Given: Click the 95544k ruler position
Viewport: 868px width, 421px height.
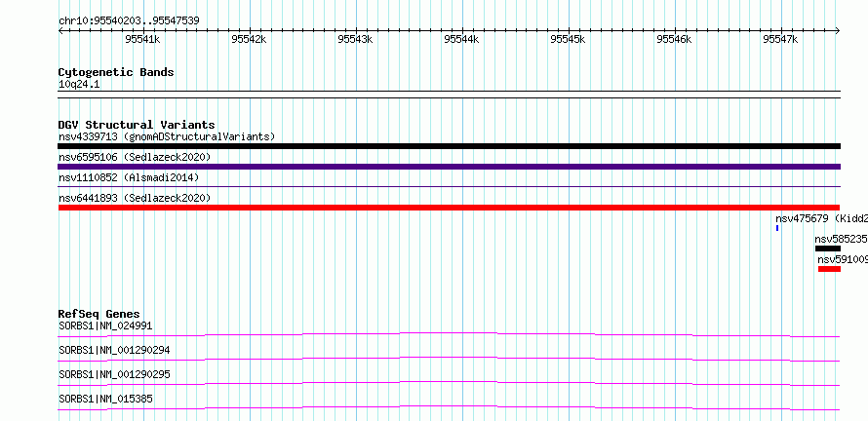Looking at the screenshot, I should tap(461, 39).
